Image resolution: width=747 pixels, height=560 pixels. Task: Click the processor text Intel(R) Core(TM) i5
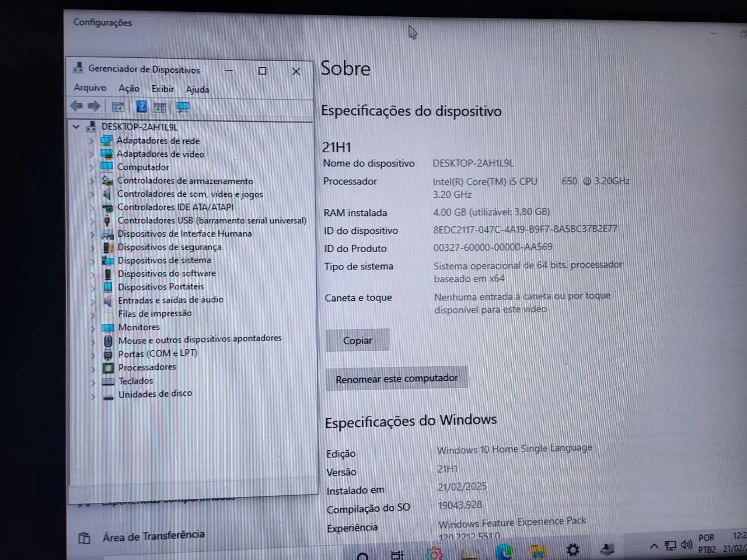pyautogui.click(x=485, y=181)
